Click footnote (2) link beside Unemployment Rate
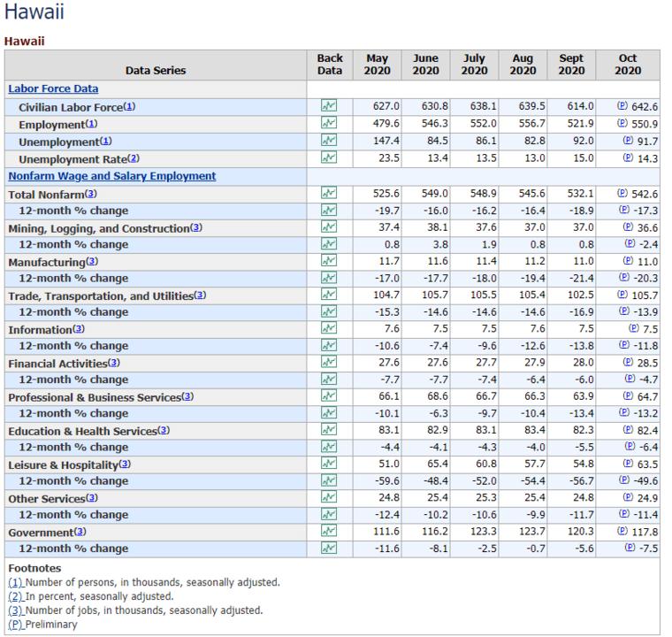Image resolution: width=672 pixels, height=637 pixels. pos(133,159)
